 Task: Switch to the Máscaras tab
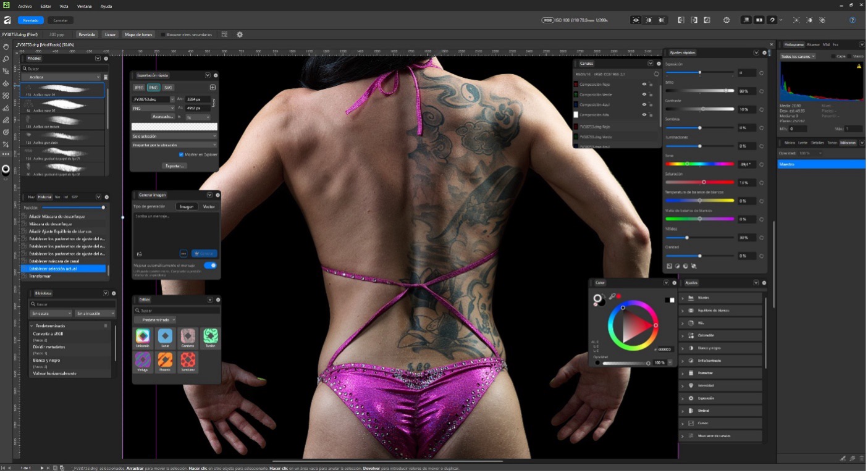point(848,143)
